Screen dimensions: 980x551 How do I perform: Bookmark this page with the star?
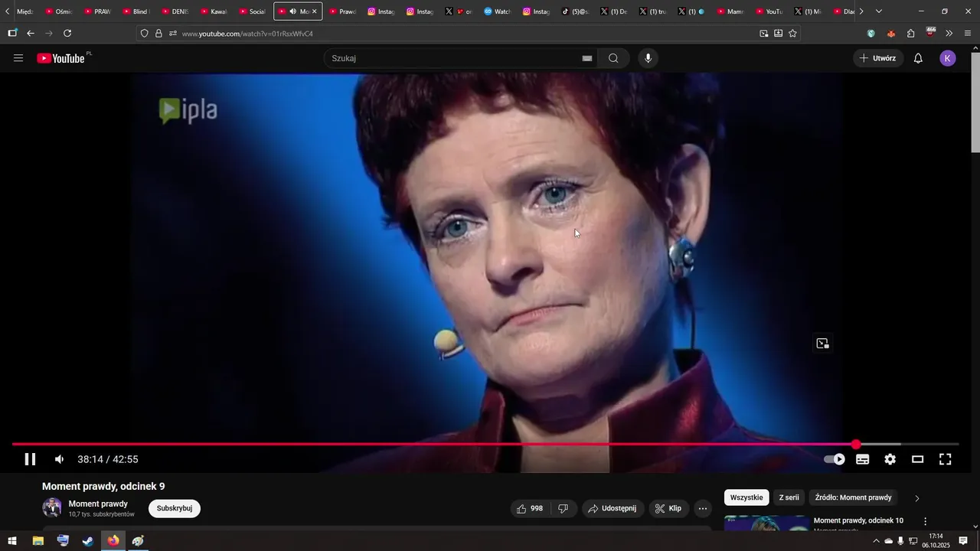(792, 34)
